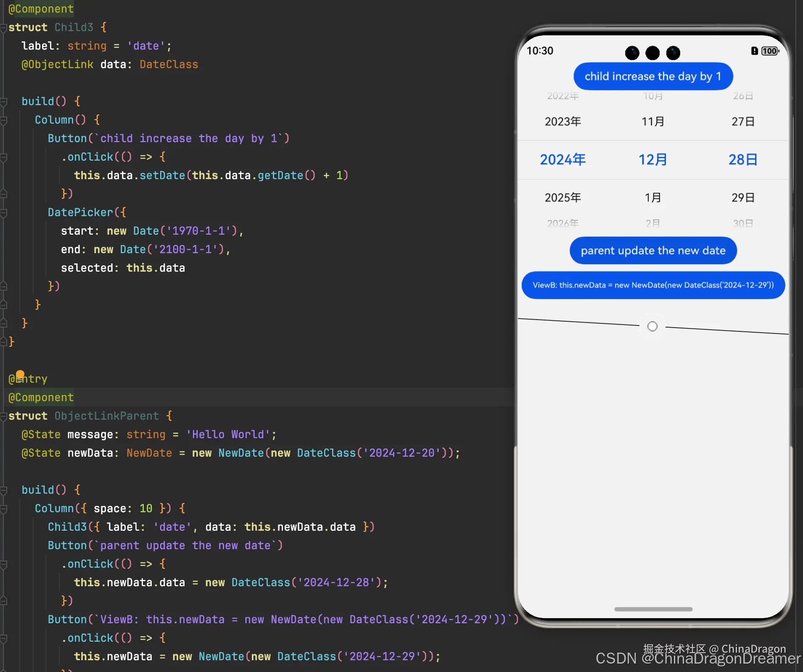The width and height of the screenshot is (803, 672).
Task: Select 27日 in the day wheel
Action: pyautogui.click(x=743, y=122)
